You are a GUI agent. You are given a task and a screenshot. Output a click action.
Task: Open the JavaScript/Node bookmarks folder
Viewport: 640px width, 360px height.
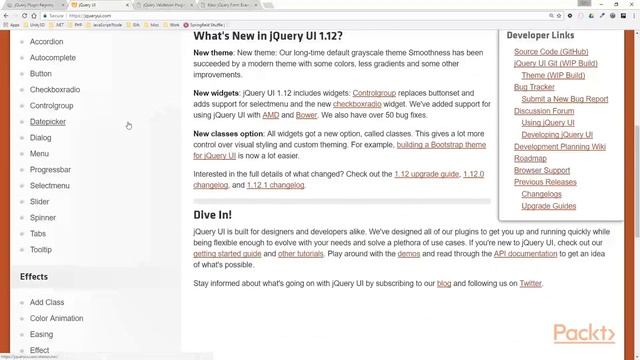[x=104, y=25]
